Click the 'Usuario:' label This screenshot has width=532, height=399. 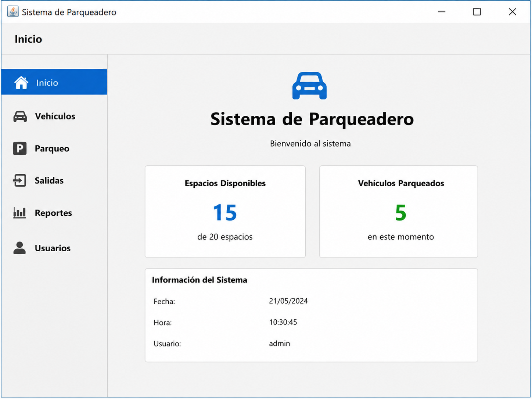(x=167, y=344)
